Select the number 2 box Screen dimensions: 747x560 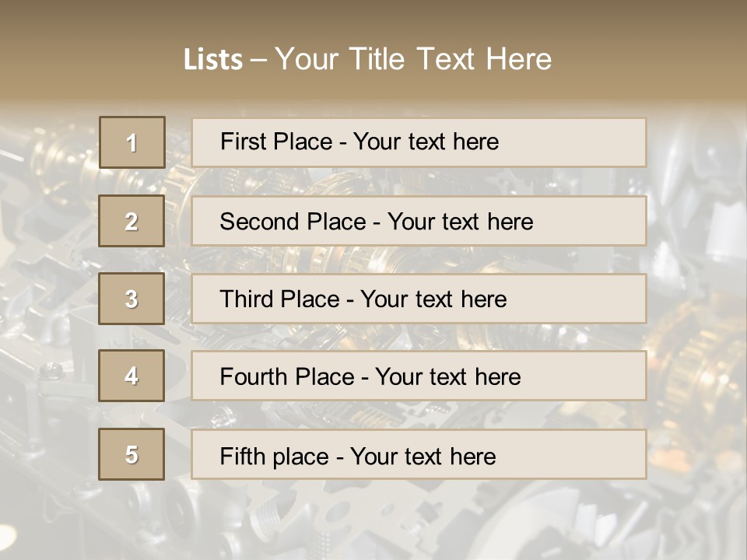(132, 221)
